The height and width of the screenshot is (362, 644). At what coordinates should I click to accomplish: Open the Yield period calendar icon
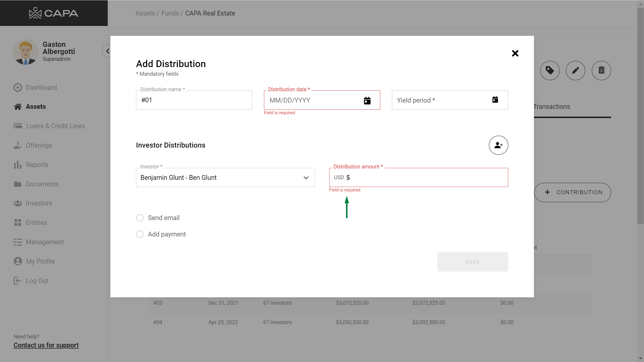495,100
